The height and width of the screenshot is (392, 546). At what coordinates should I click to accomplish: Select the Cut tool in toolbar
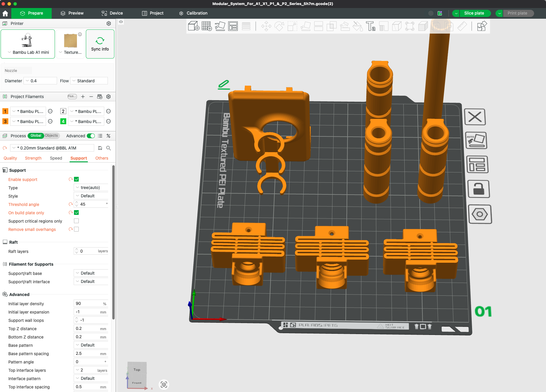318,26
